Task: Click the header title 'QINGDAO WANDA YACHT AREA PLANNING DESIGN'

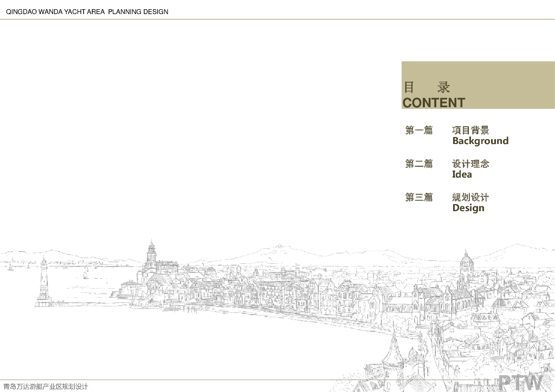Action: pos(87,12)
